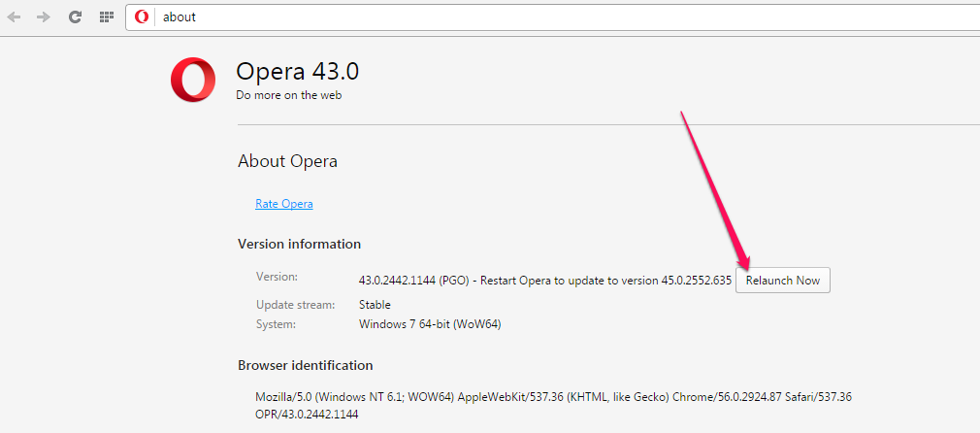The height and width of the screenshot is (433, 980).
Task: Click the 'Stable' update stream value
Action: [x=375, y=305]
